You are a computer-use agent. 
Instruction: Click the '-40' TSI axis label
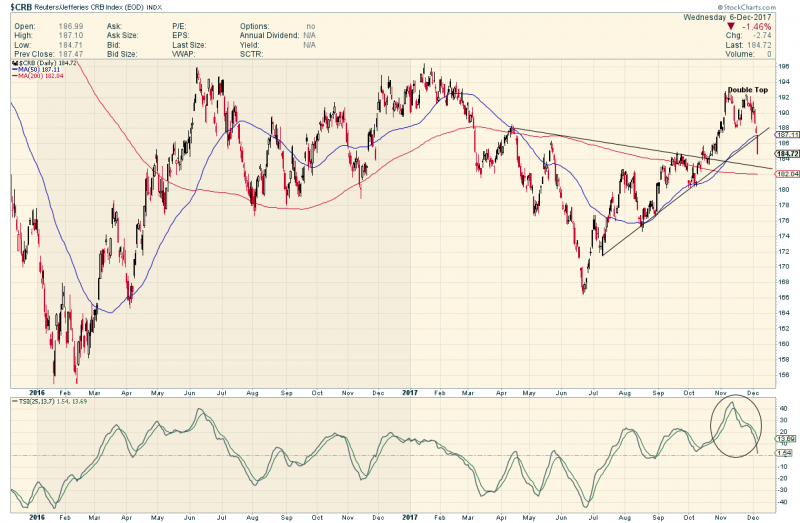(x=783, y=502)
